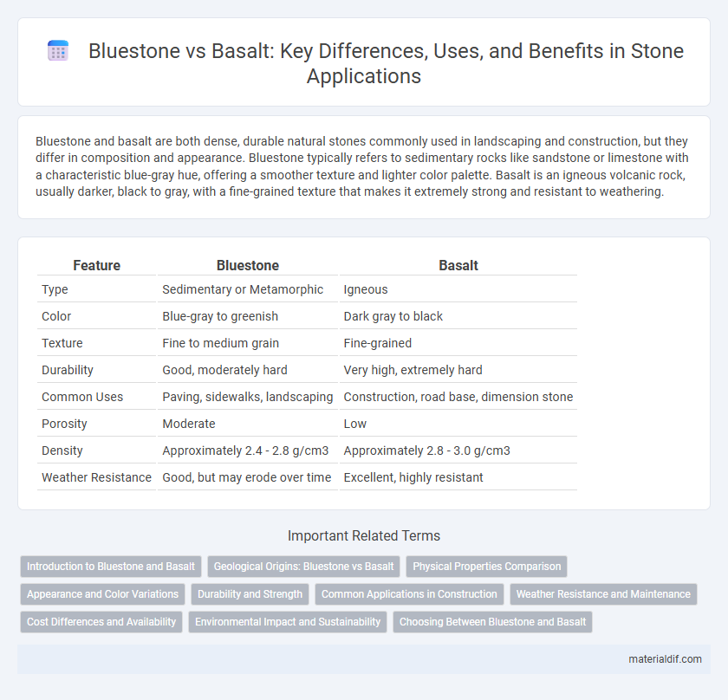Screen dimensions: 728x700
Task: Select 'Construction, road base, dimension stone' cell
Action: tap(458, 397)
